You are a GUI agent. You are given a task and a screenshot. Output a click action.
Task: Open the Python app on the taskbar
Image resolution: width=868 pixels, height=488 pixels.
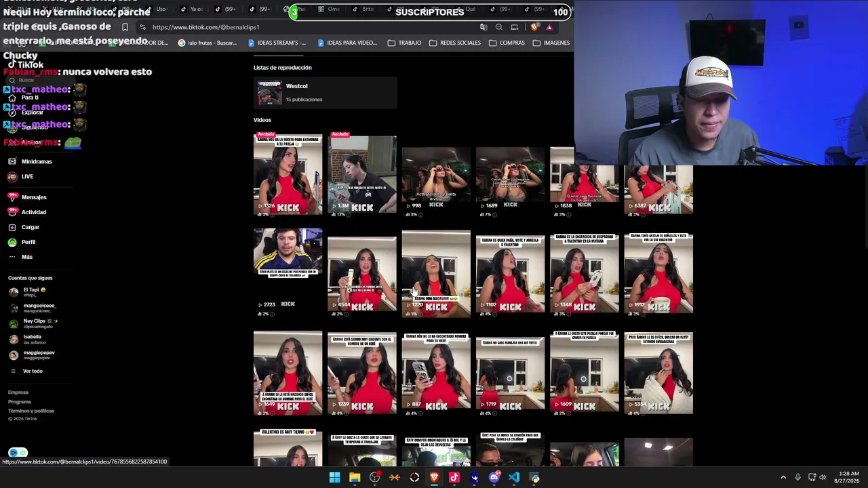point(534,478)
